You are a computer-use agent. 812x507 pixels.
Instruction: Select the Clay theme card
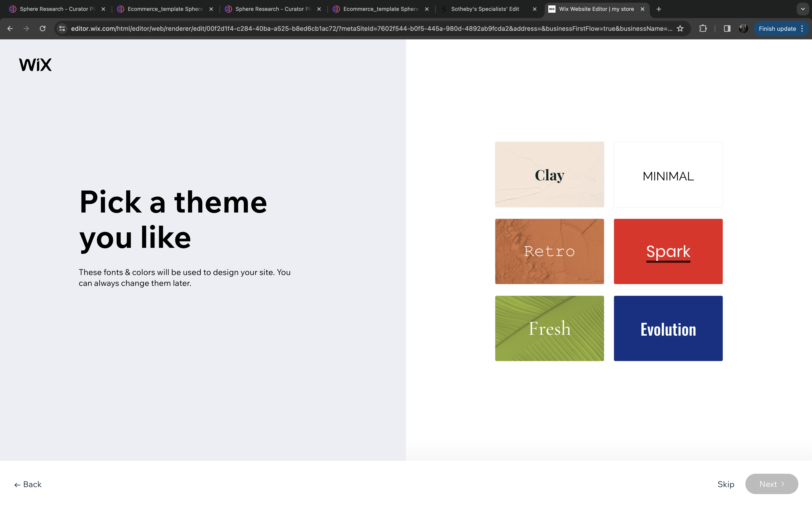(x=549, y=174)
